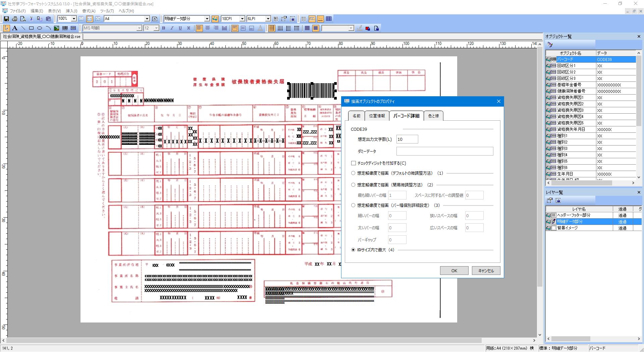
Task: Click the orange-bordered color swatch button
Action: pos(315,28)
